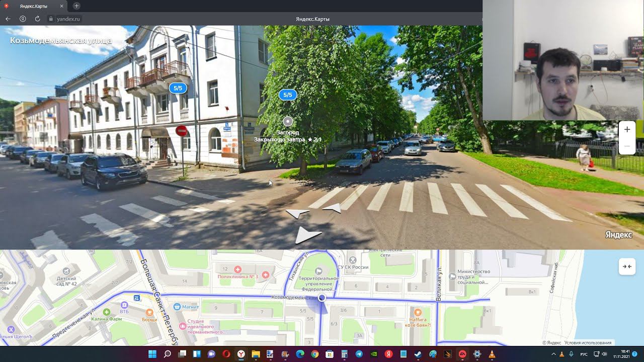Move along the left-pointing panorama arrow

tap(297, 214)
